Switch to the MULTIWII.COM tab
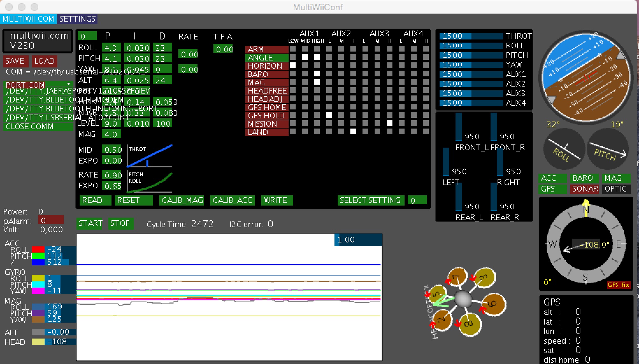Screen dimensions: 639x364 [28, 19]
